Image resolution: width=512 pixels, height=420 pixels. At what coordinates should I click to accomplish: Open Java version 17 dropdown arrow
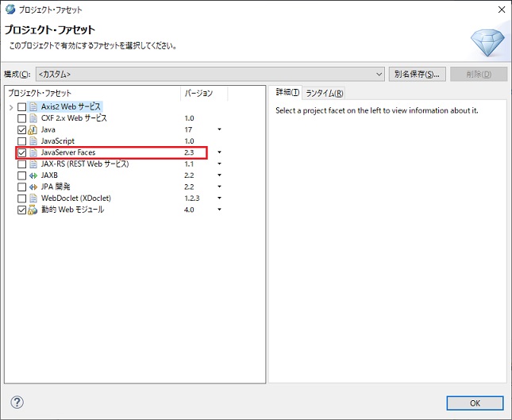coord(219,129)
